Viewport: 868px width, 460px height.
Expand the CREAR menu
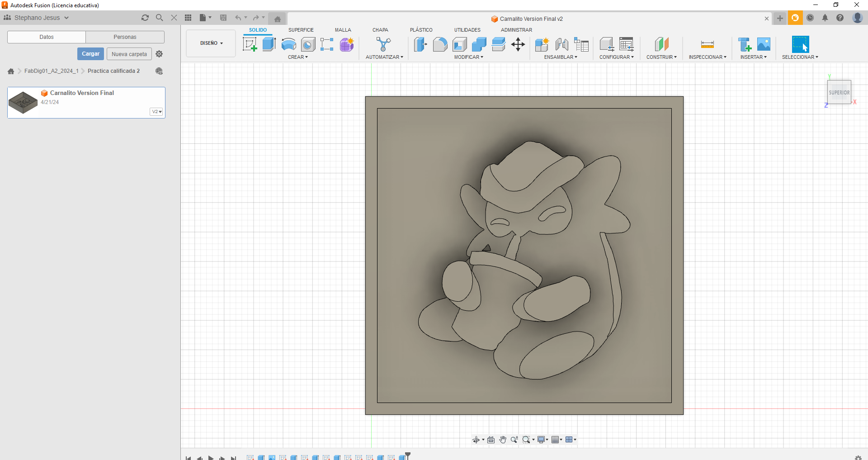click(x=298, y=57)
